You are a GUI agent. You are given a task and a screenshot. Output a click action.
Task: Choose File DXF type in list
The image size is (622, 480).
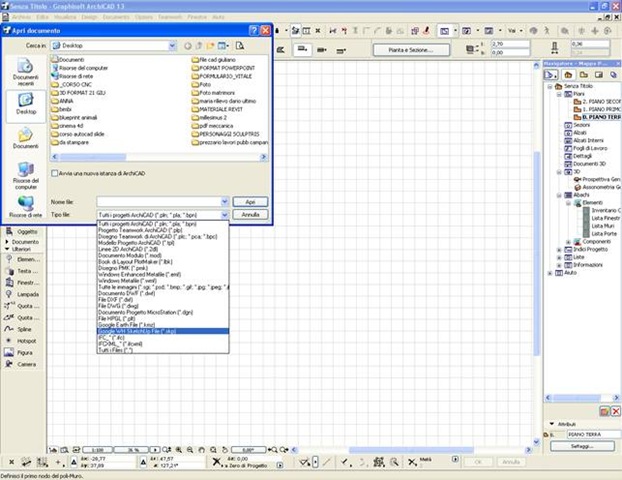pyautogui.click(x=163, y=300)
